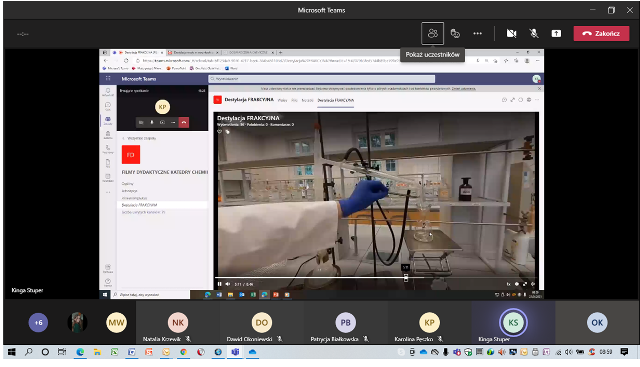The width and height of the screenshot is (640, 367).
Task: Dismiss the notification banner with X
Action: [x=539, y=88]
